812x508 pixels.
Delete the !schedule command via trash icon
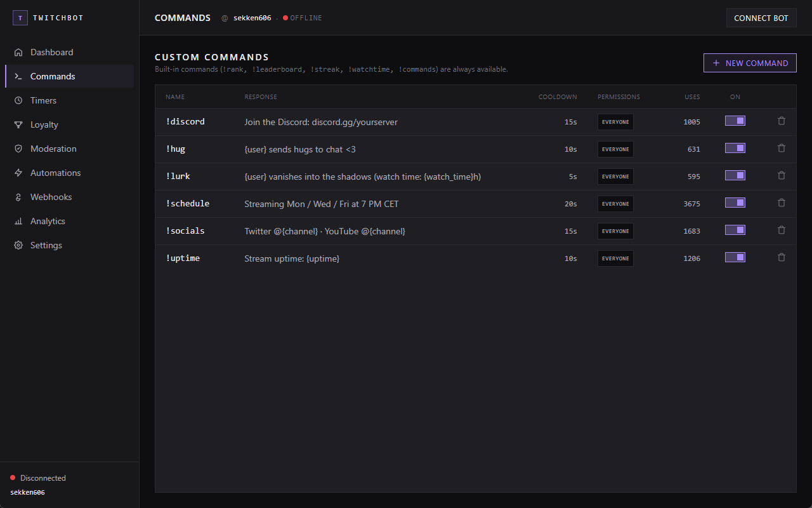click(782, 203)
